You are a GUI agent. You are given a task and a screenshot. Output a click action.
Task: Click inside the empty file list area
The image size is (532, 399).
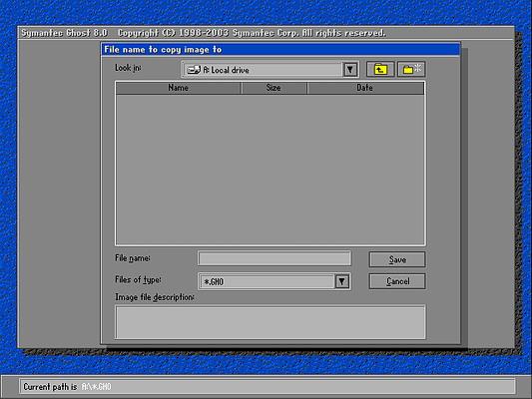(x=270, y=170)
